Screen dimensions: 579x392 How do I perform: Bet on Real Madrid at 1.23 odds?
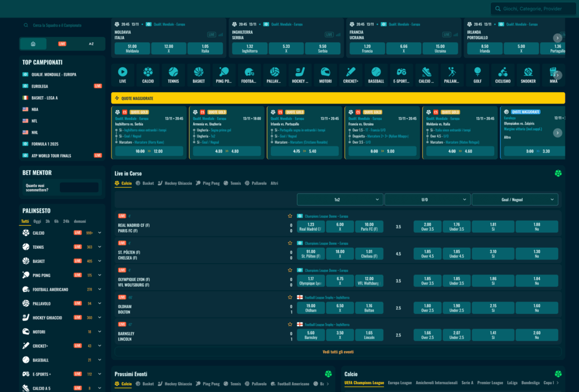[310, 227]
